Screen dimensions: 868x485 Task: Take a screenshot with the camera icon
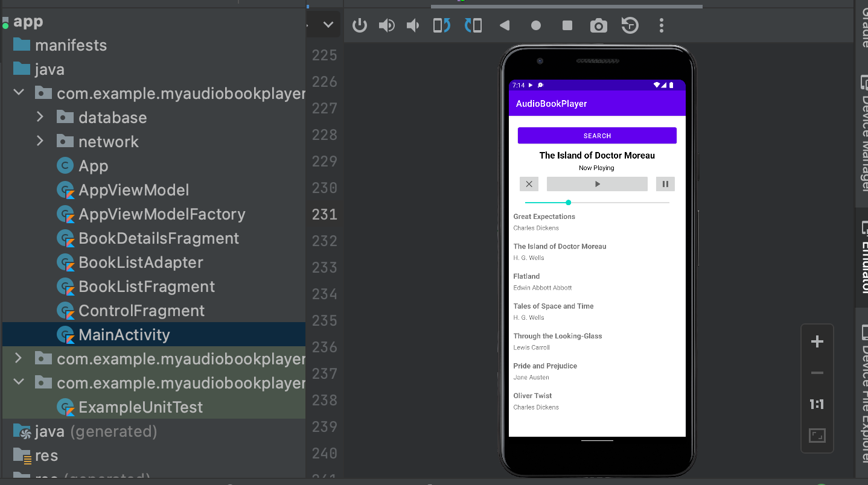[598, 25]
